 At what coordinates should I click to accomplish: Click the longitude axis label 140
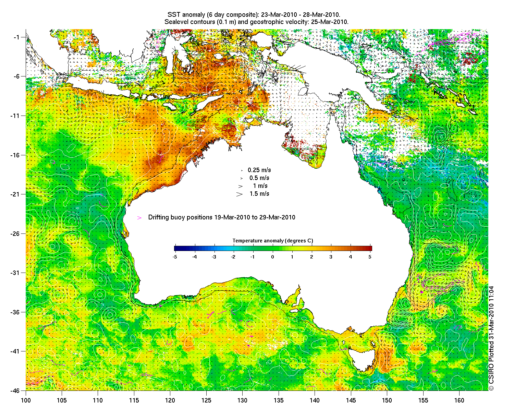315,400
